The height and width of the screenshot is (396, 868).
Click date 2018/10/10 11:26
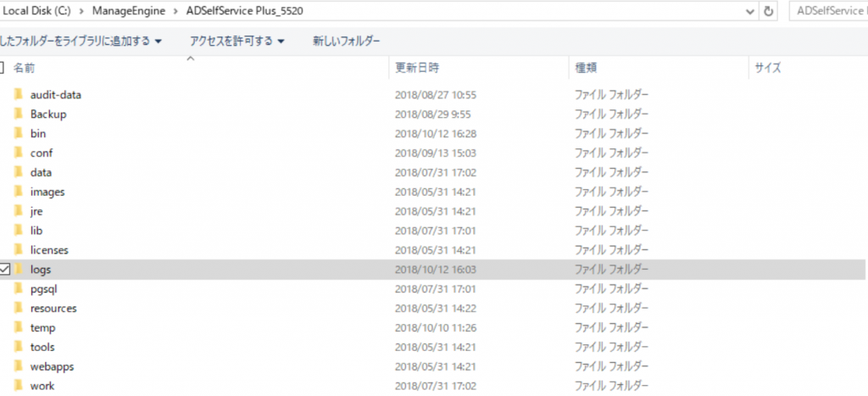pyautogui.click(x=436, y=327)
